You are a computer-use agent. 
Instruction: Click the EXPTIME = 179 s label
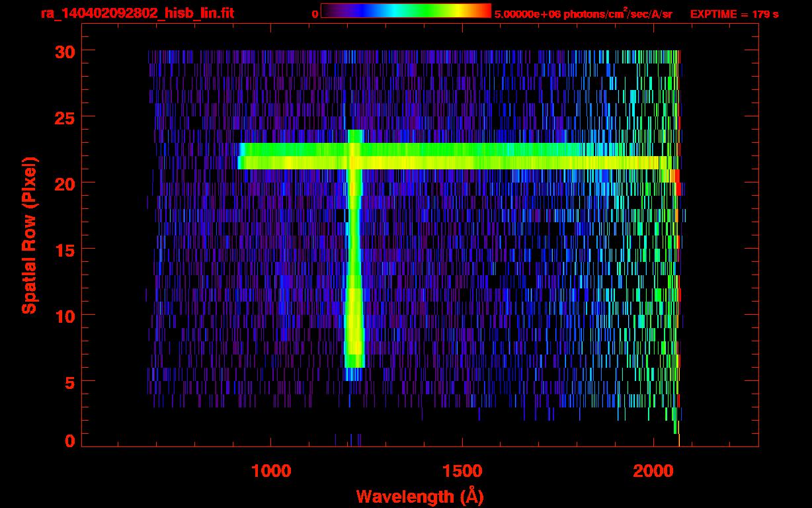tap(734, 14)
